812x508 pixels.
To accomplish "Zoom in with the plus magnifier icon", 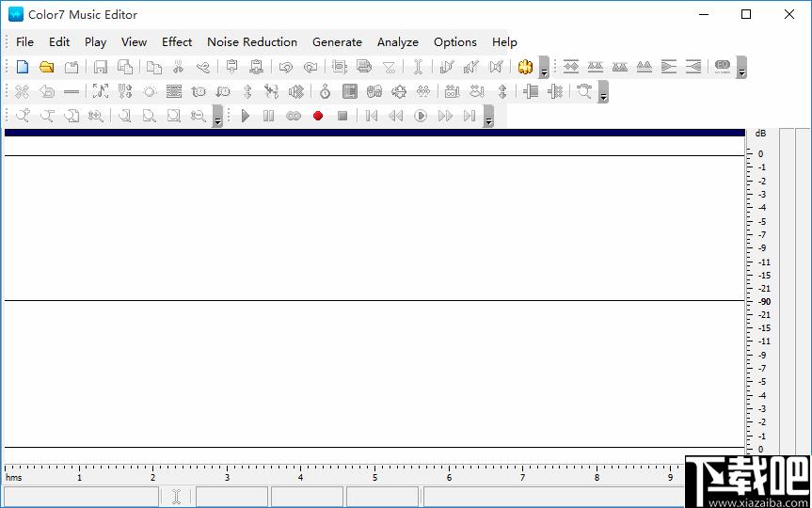I will click(23, 116).
